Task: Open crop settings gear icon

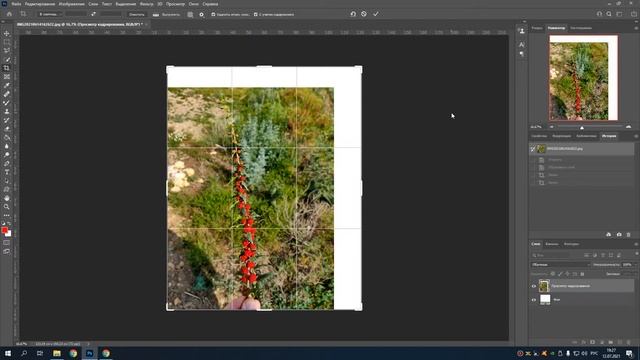Action: tap(201, 14)
